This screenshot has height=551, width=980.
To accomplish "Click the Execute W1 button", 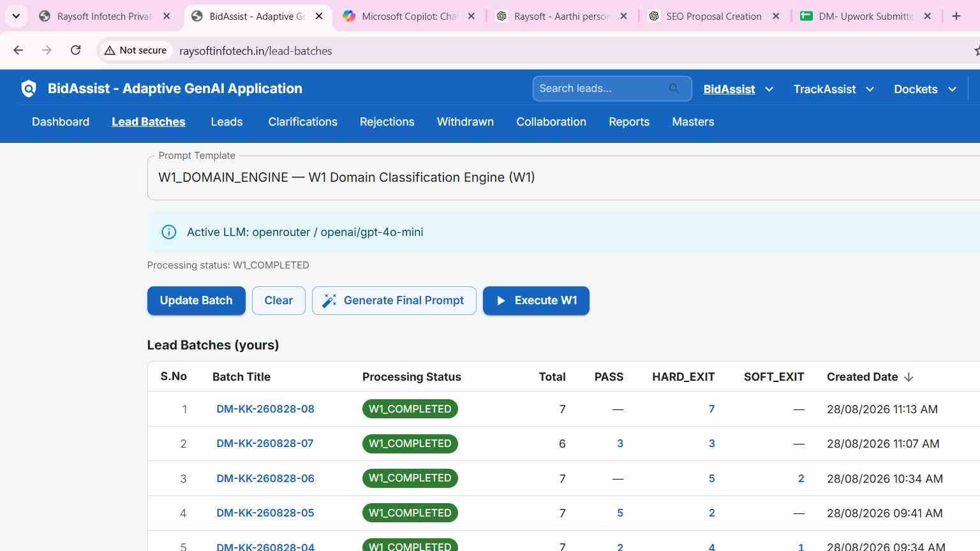I will tap(536, 300).
